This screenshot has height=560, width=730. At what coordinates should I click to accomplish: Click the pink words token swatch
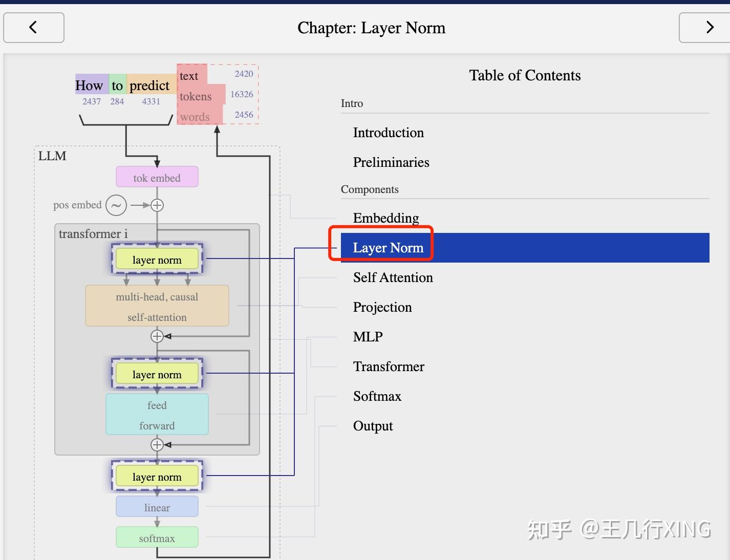(x=195, y=116)
